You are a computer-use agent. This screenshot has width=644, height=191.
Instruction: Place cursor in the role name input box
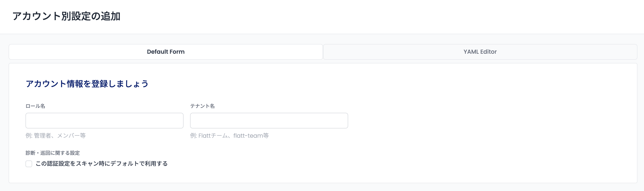(x=105, y=120)
